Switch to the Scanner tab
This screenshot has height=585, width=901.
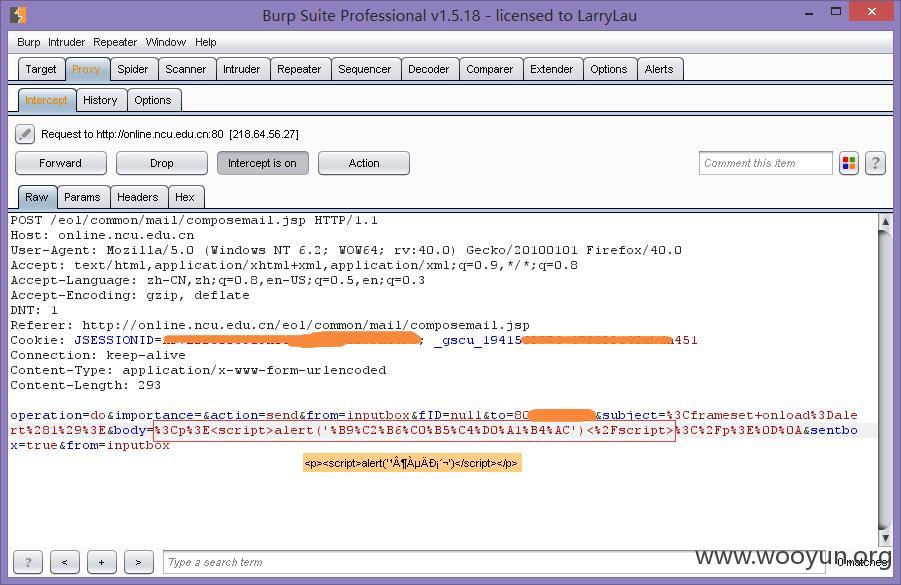coord(186,69)
